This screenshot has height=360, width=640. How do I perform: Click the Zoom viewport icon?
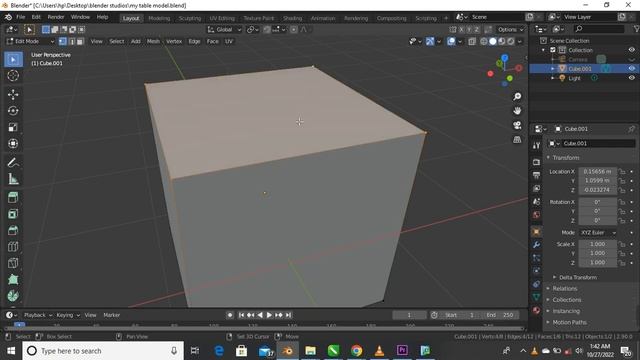pyautogui.click(x=517, y=96)
